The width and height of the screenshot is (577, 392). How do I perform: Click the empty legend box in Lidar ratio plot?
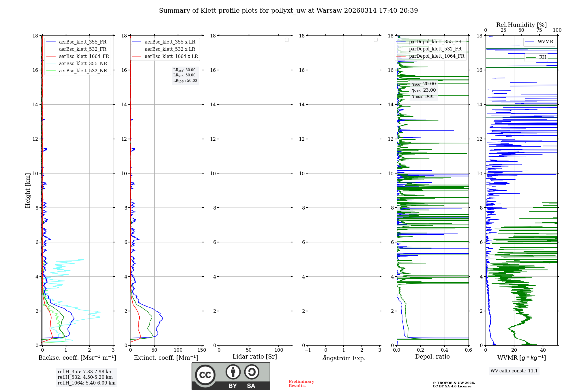tap(287, 40)
